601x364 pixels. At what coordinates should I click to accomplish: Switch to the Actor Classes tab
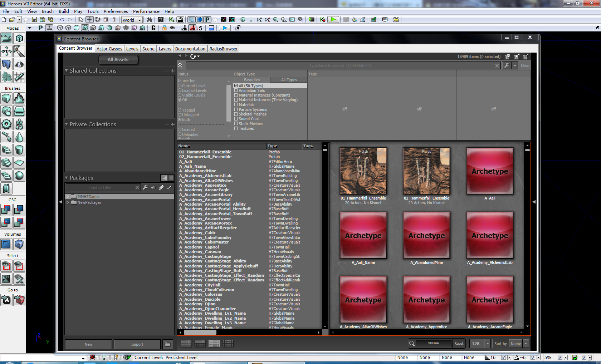pos(109,49)
